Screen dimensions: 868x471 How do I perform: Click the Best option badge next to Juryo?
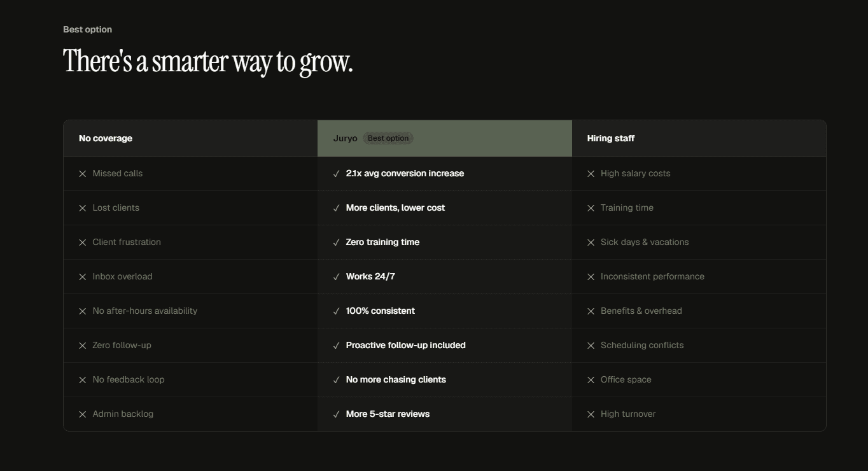click(x=388, y=138)
